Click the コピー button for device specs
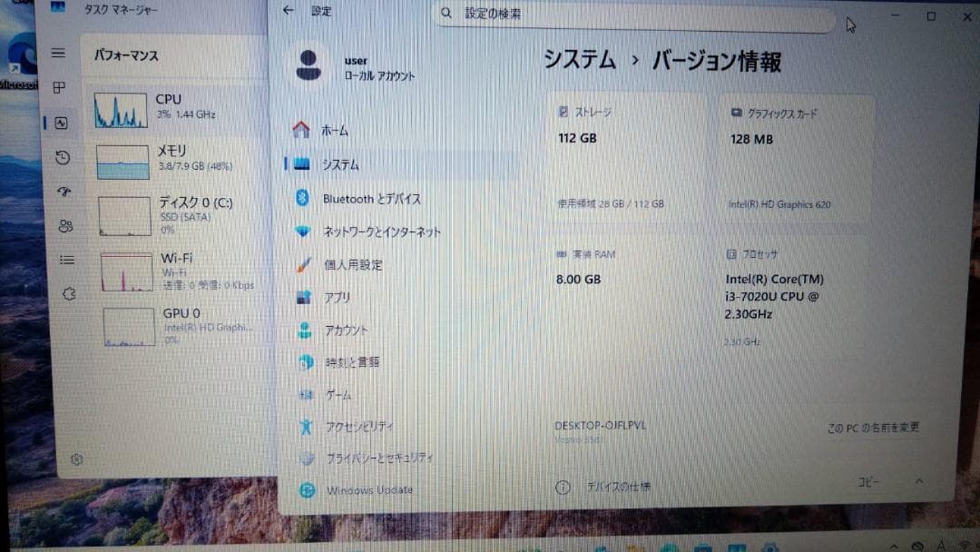The image size is (980, 552). (868, 482)
